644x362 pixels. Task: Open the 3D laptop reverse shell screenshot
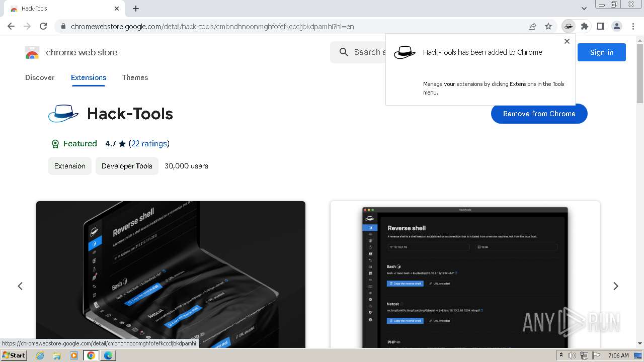coord(171,274)
